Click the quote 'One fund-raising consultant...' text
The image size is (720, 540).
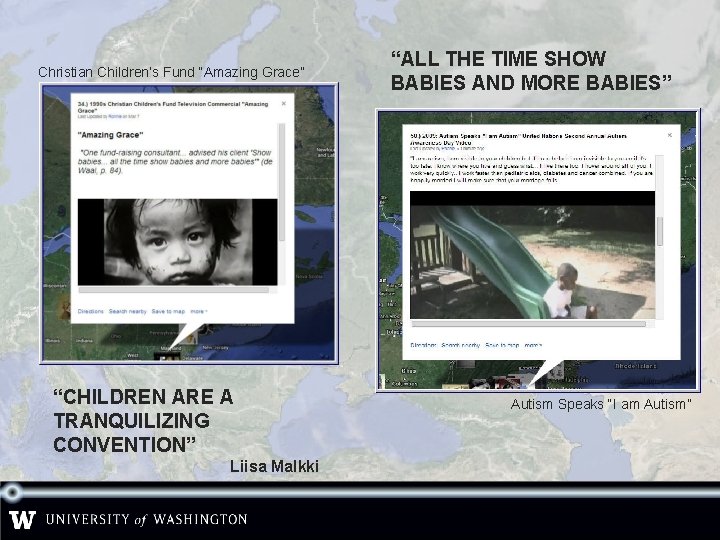[175, 162]
